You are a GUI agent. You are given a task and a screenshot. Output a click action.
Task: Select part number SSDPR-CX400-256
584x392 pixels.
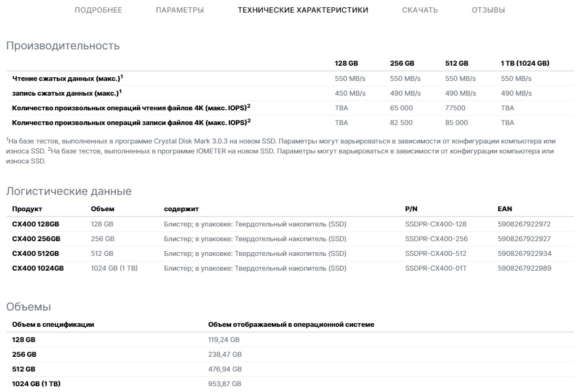coord(436,239)
